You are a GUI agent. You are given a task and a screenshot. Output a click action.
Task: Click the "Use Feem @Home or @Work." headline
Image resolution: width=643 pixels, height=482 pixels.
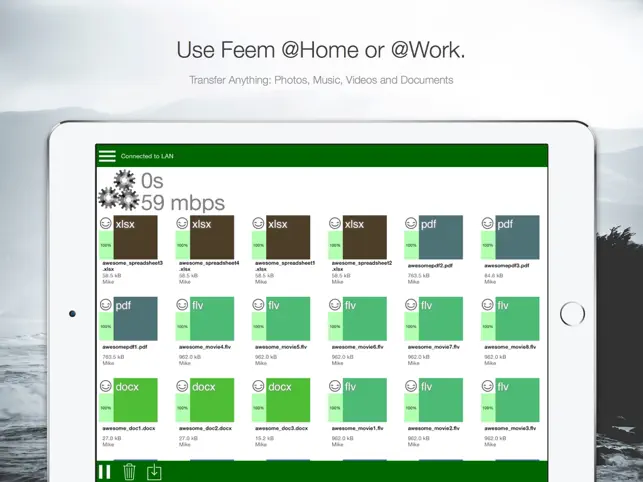pos(321,50)
